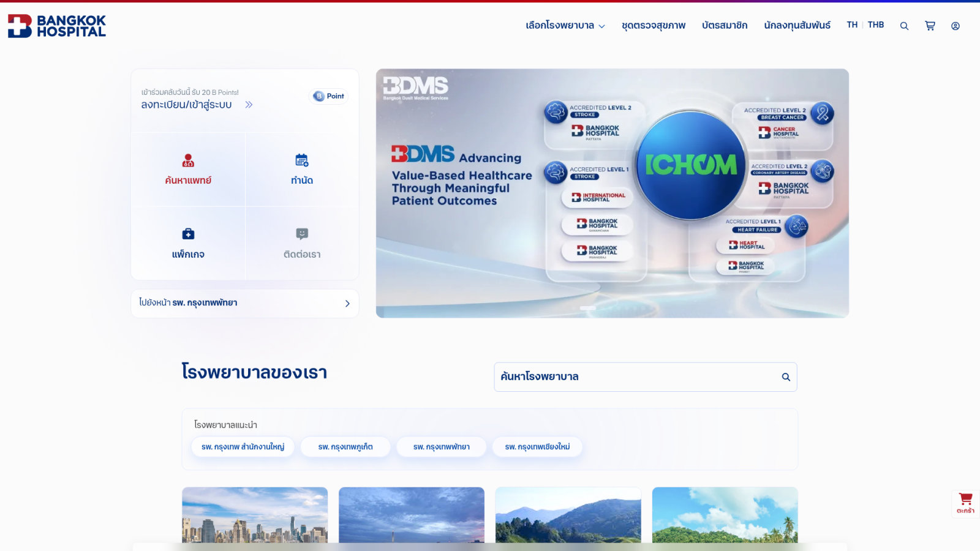Click the banner carousel slide indicator

(x=588, y=308)
